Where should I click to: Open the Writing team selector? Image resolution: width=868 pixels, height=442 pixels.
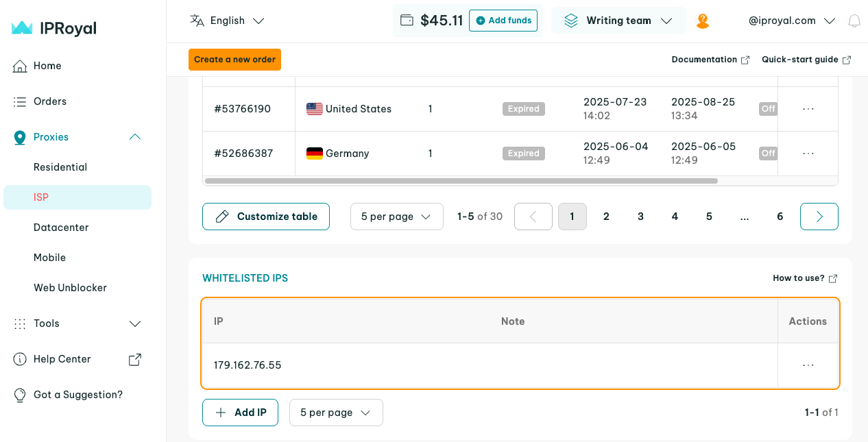618,21
